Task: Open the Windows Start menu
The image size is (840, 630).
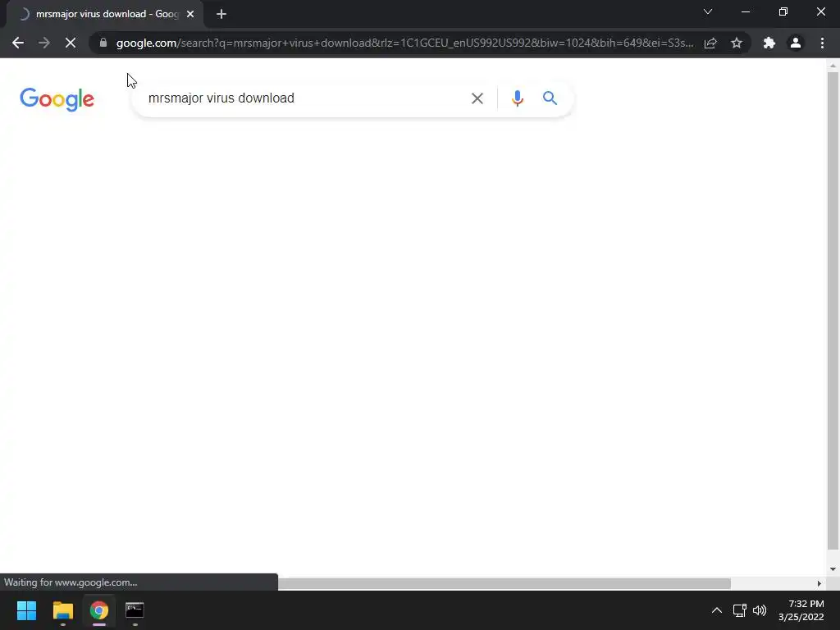Action: coord(26,610)
